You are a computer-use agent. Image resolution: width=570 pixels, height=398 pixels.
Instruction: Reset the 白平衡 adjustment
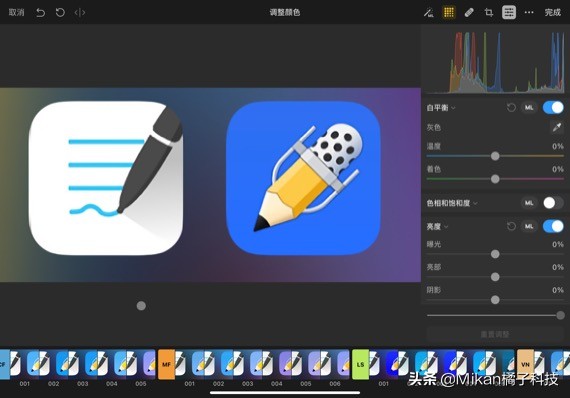click(x=511, y=108)
